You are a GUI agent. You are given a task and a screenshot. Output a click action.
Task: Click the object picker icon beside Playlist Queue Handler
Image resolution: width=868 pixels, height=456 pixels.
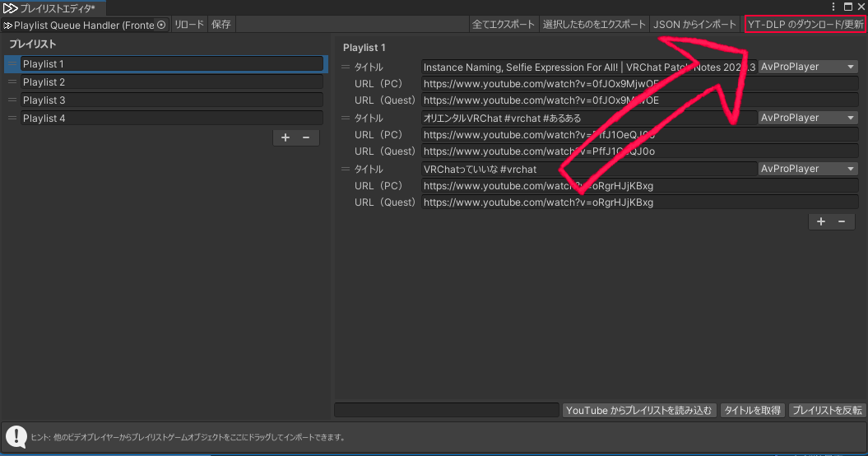(x=161, y=25)
